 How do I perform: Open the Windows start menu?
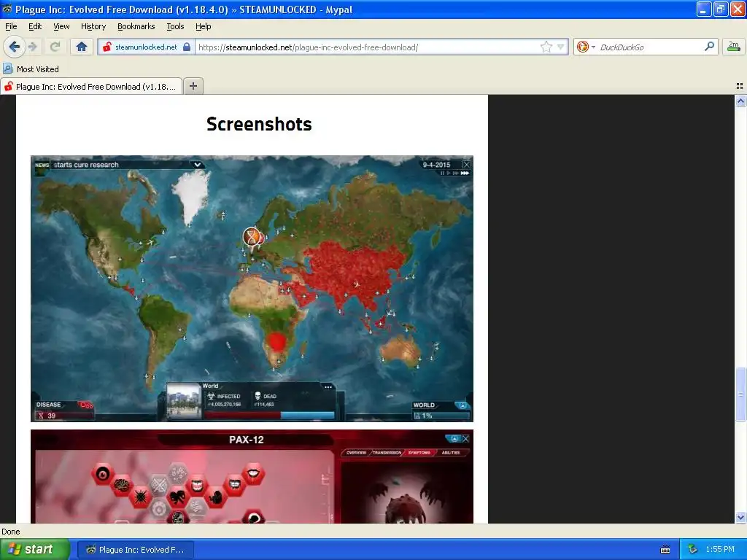35,550
